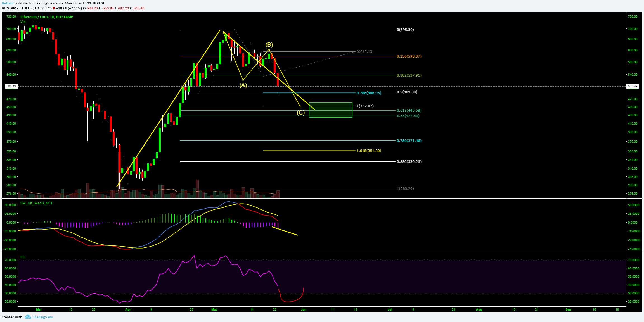Click the Sep date on time axis
Image resolution: width=644 pixels, height=322 pixels.
tap(568, 309)
